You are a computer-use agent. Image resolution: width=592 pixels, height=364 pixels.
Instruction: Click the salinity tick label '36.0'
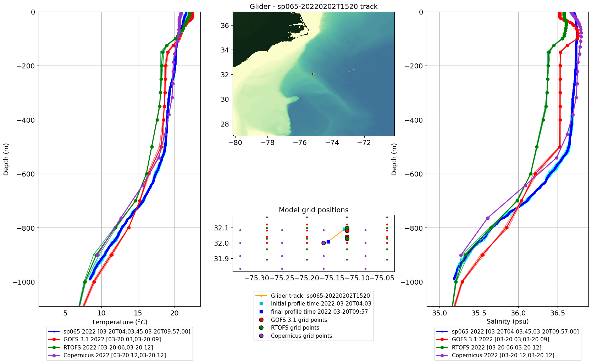518,313
